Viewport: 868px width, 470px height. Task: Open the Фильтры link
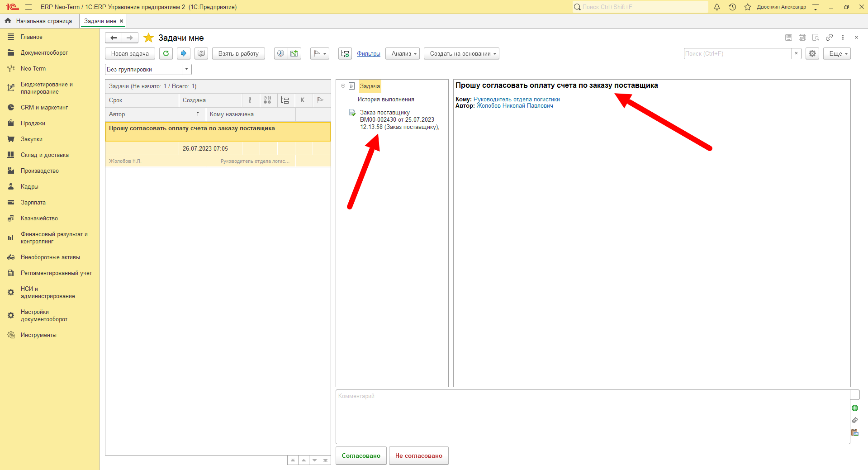point(369,53)
